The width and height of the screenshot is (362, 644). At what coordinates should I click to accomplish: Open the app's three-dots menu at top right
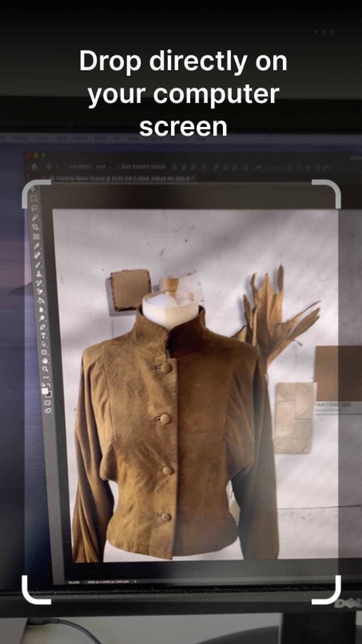pos(324,32)
